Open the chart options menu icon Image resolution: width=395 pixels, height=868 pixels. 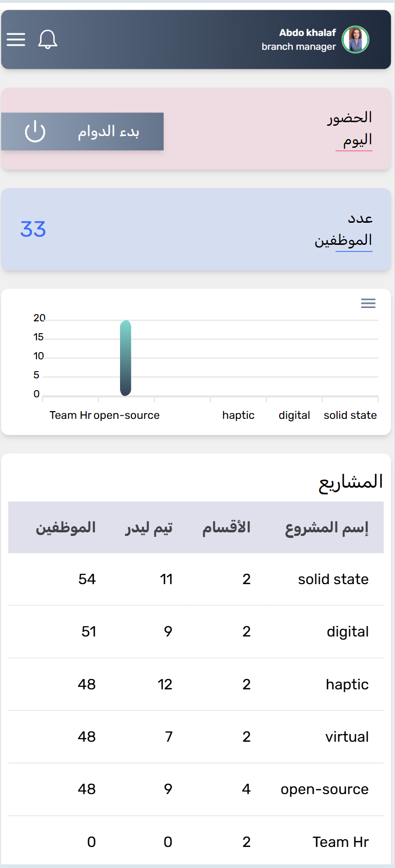(x=368, y=303)
